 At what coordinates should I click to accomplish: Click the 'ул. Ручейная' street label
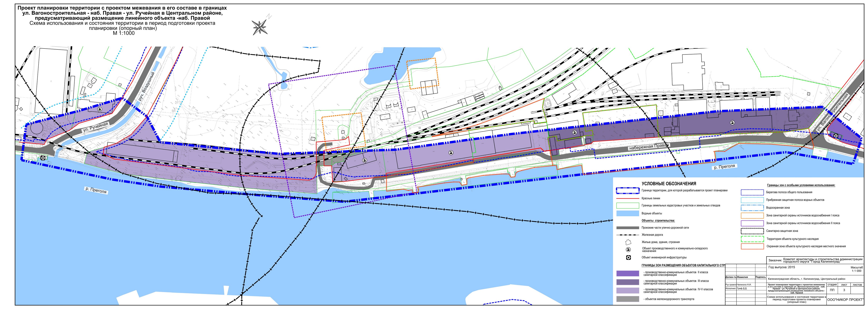95,127
